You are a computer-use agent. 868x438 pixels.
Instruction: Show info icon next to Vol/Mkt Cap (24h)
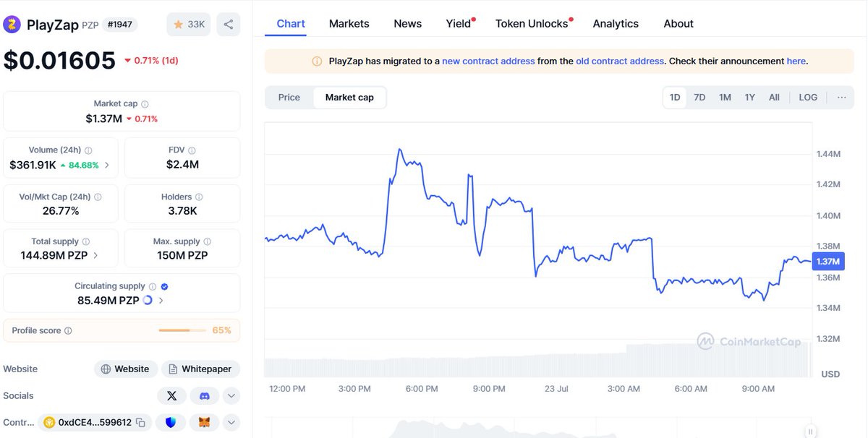pyautogui.click(x=98, y=197)
